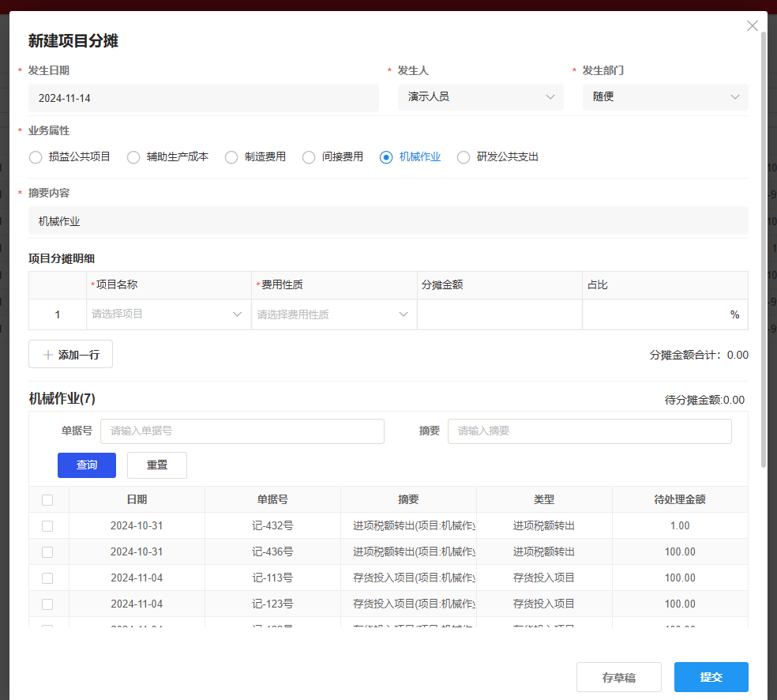Select the checkbox for 记-113号 entry
Viewport: 777px width, 700px height.
click(x=47, y=578)
